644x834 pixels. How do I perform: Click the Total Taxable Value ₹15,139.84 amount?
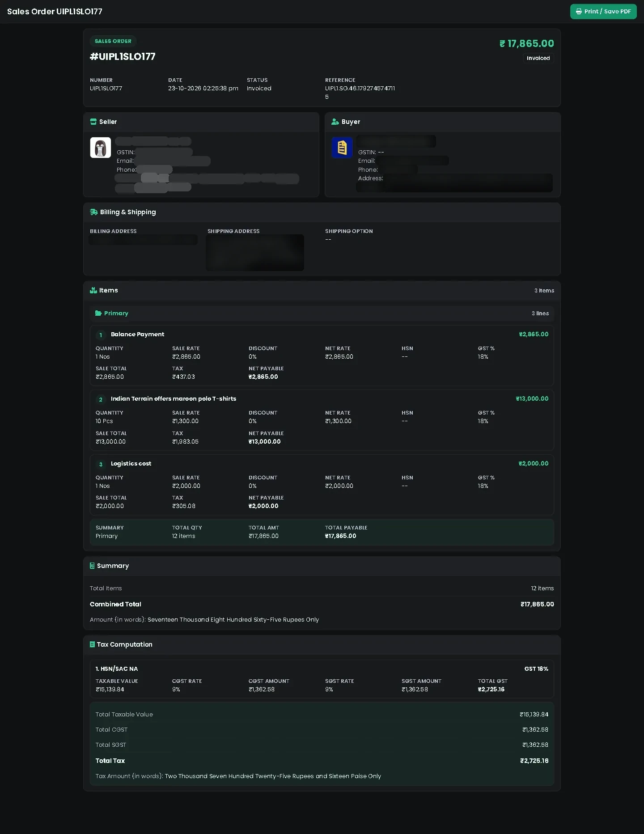[x=534, y=715]
